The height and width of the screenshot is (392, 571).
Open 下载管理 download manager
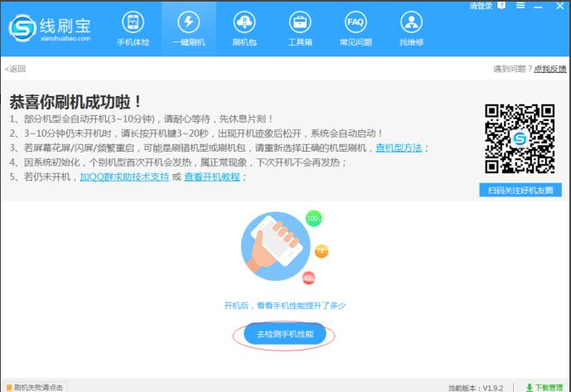548,386
